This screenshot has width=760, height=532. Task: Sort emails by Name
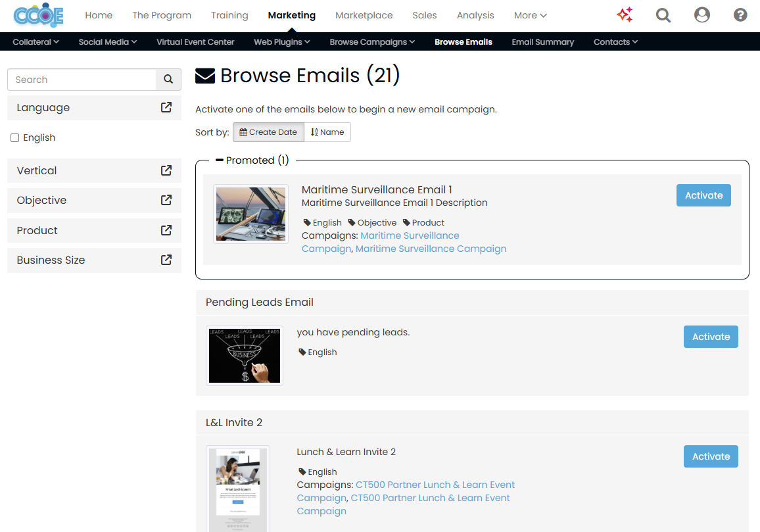[x=327, y=132]
